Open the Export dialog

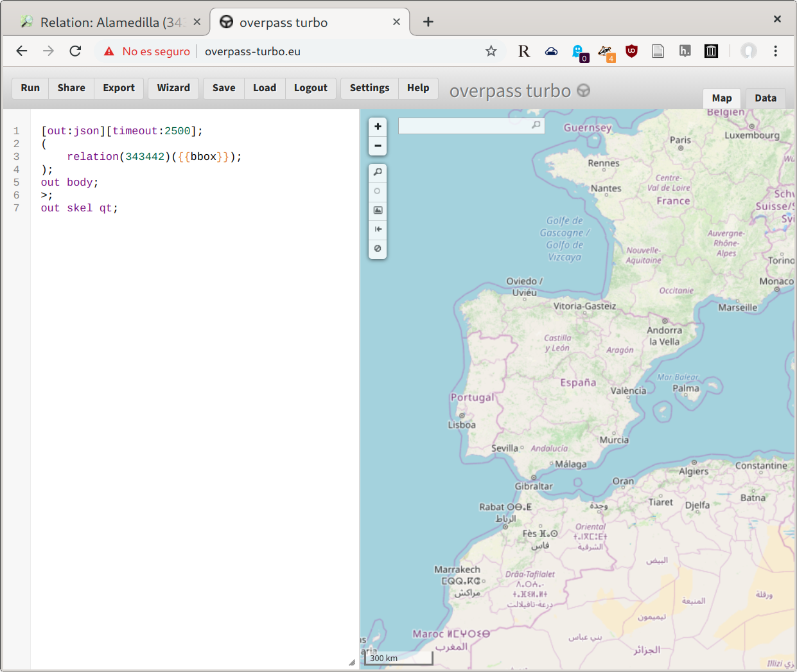pyautogui.click(x=119, y=88)
